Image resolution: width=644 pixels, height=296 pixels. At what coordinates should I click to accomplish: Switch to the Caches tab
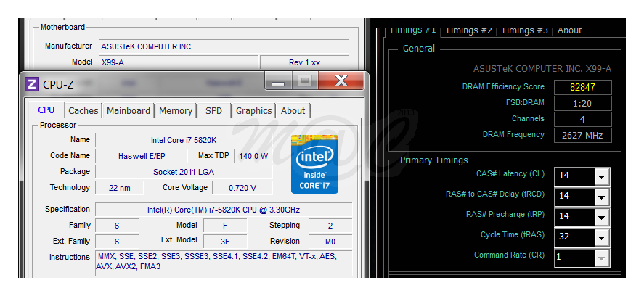coord(83,111)
